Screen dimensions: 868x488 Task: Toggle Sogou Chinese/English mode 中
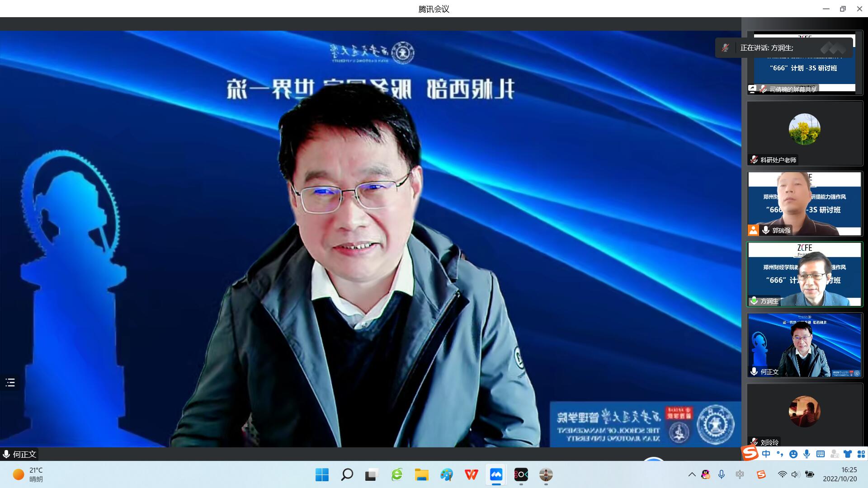tap(766, 454)
